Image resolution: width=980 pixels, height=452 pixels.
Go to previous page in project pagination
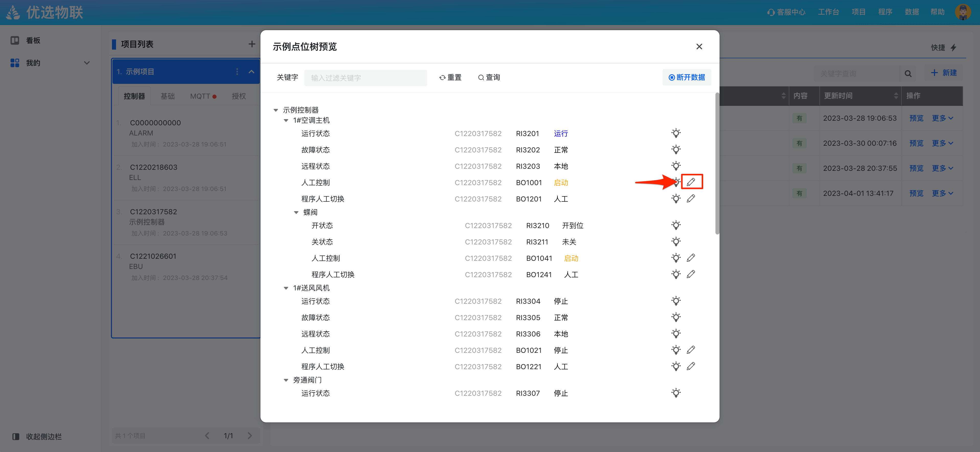[x=207, y=436]
